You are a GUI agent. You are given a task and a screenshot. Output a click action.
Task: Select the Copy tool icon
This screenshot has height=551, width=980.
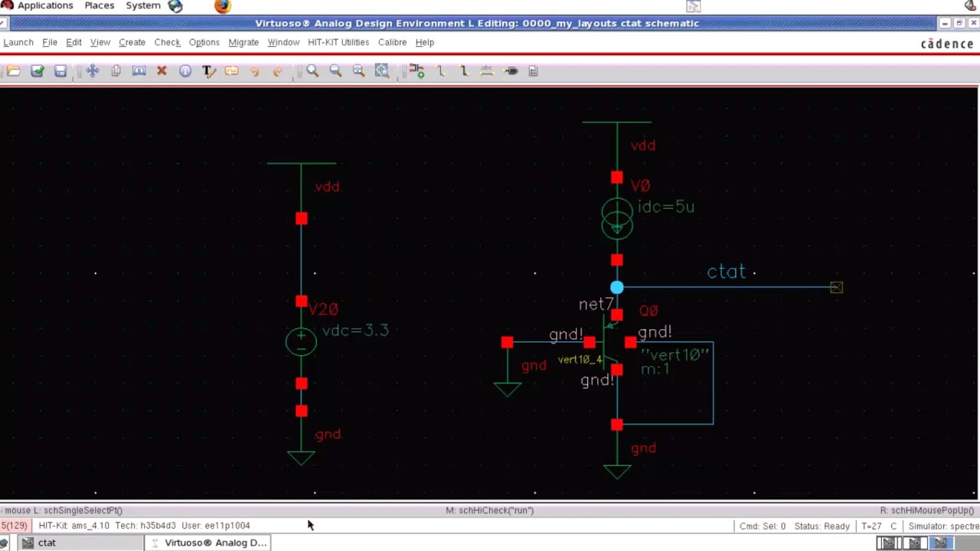click(x=116, y=71)
